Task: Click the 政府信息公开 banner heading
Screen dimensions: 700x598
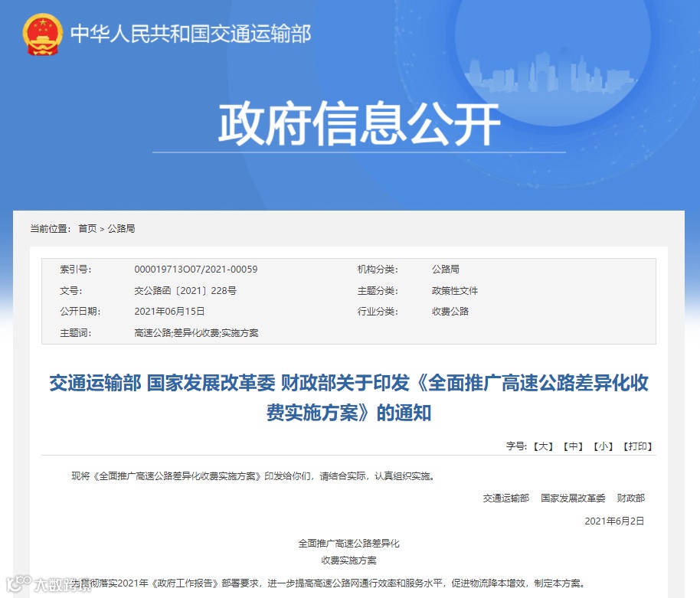Action: (359, 123)
